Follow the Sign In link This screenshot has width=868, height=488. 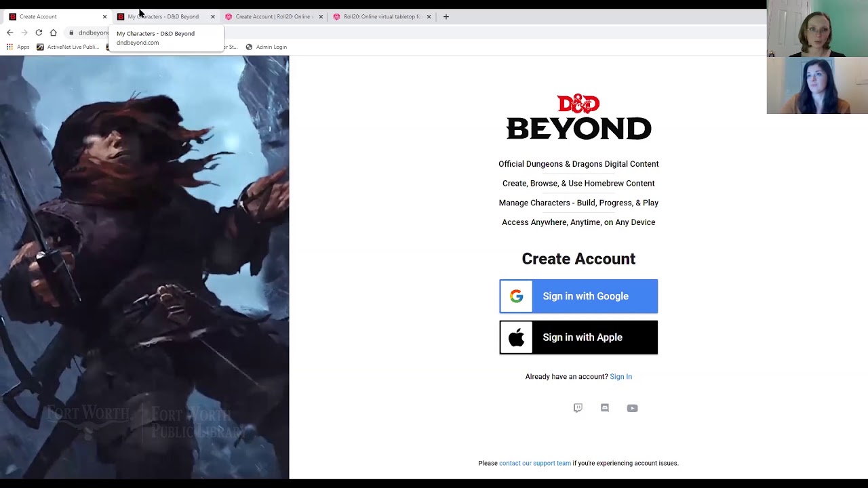tap(620, 377)
